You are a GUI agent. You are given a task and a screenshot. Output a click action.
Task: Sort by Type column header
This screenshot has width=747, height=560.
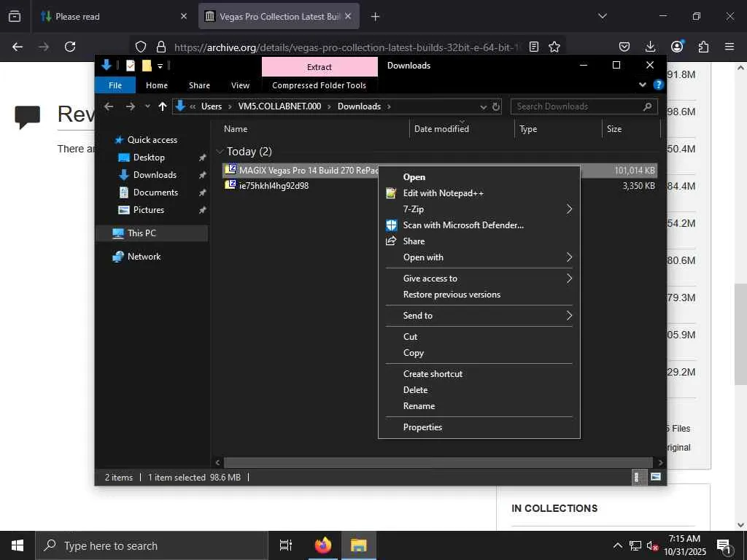(528, 129)
